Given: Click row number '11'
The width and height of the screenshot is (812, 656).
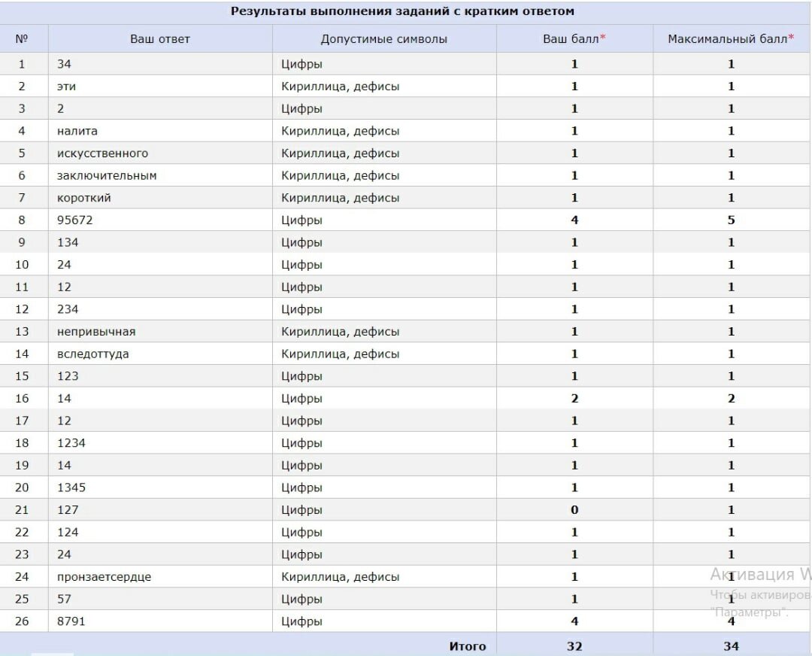Looking at the screenshot, I should click(x=22, y=287).
